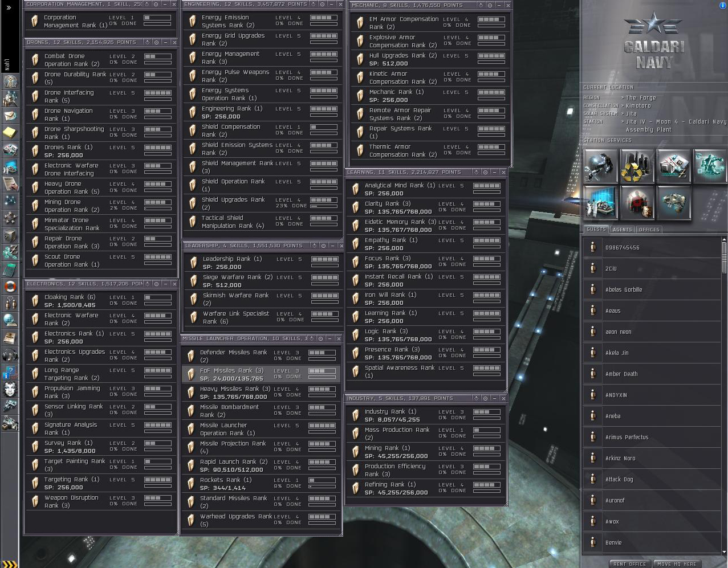This screenshot has height=568, width=728.
Task: Open the yellow Notepad icon in the sidebar
Action: click(10, 133)
